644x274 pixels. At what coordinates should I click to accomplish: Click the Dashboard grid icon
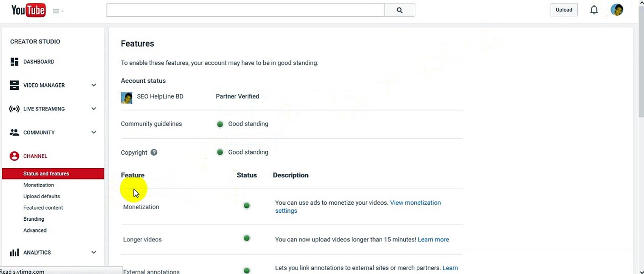coord(14,62)
